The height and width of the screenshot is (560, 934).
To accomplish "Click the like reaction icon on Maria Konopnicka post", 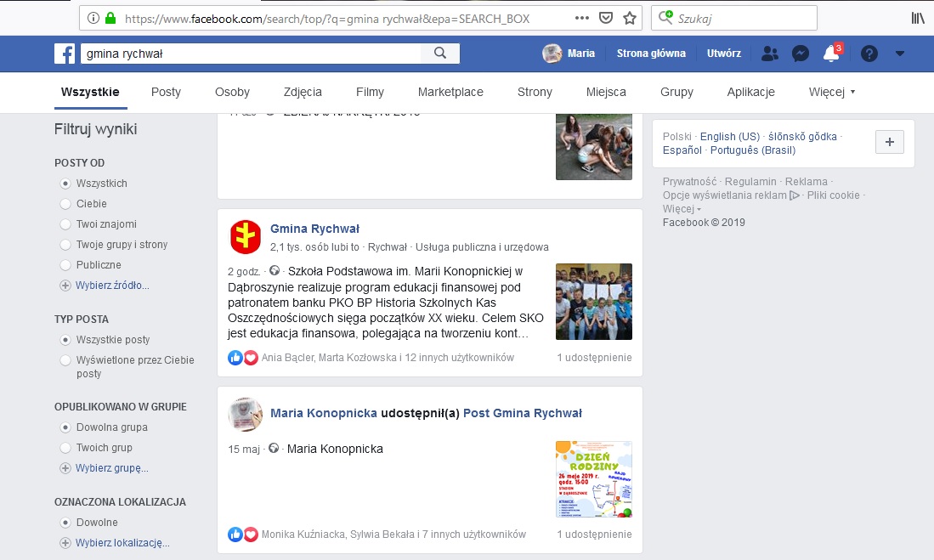I will click(x=235, y=535).
